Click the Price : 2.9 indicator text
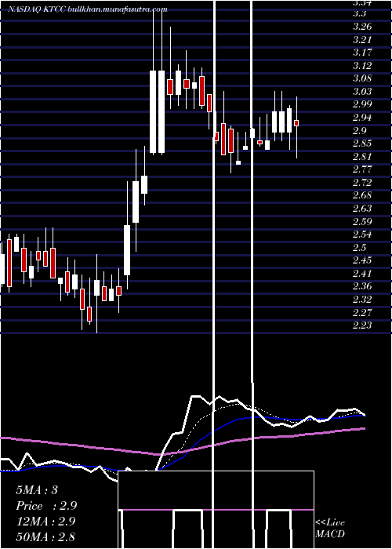Viewport: 392px width, 549px height. pyautogui.click(x=46, y=506)
